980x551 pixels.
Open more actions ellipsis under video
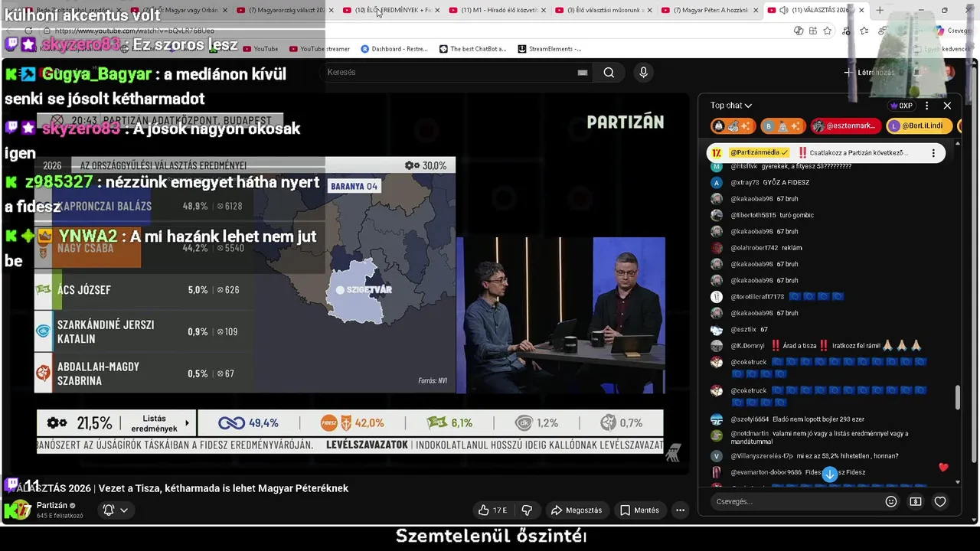coord(680,510)
